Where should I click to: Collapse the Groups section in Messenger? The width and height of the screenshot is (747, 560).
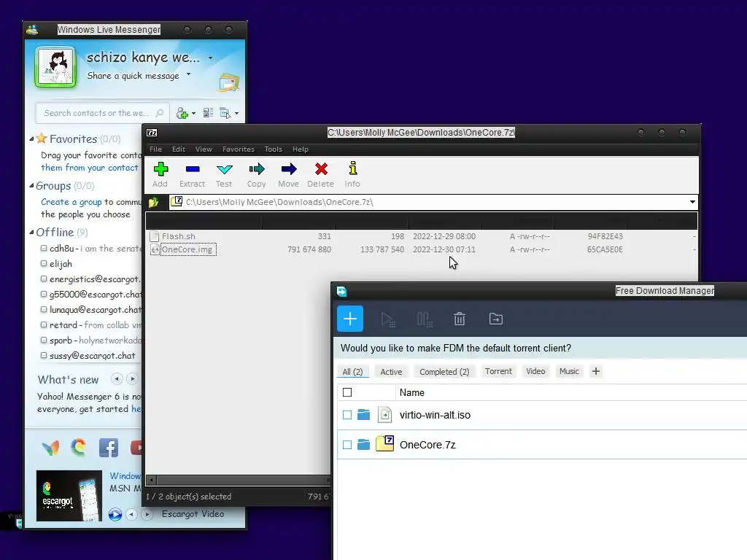pyautogui.click(x=31, y=186)
